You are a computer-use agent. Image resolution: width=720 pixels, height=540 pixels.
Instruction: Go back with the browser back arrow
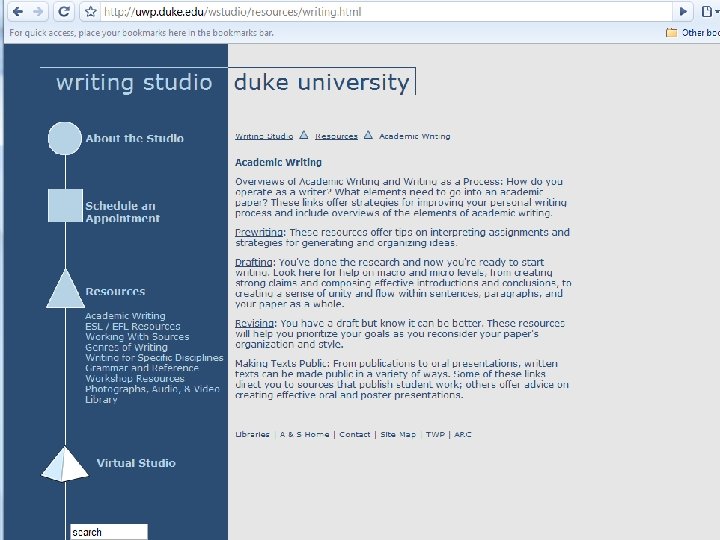[18, 11]
